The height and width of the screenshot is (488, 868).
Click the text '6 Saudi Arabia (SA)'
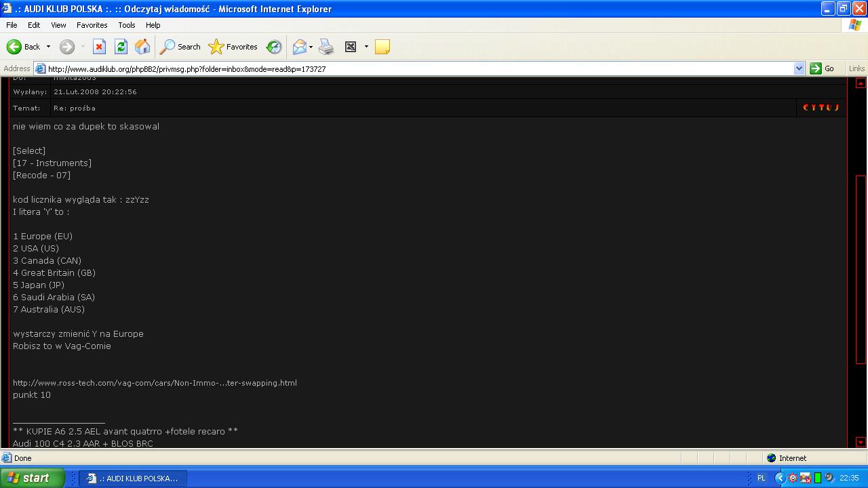tap(54, 297)
